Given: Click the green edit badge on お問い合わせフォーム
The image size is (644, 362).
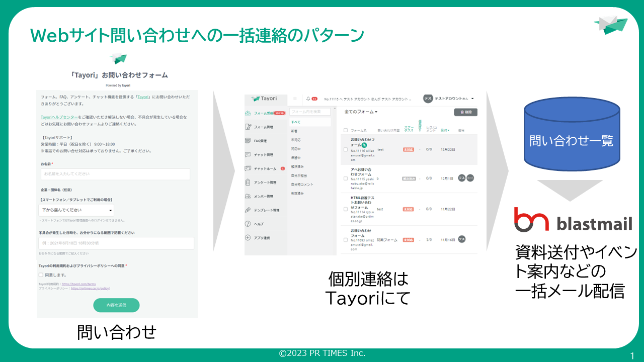Looking at the screenshot, I should [x=364, y=145].
